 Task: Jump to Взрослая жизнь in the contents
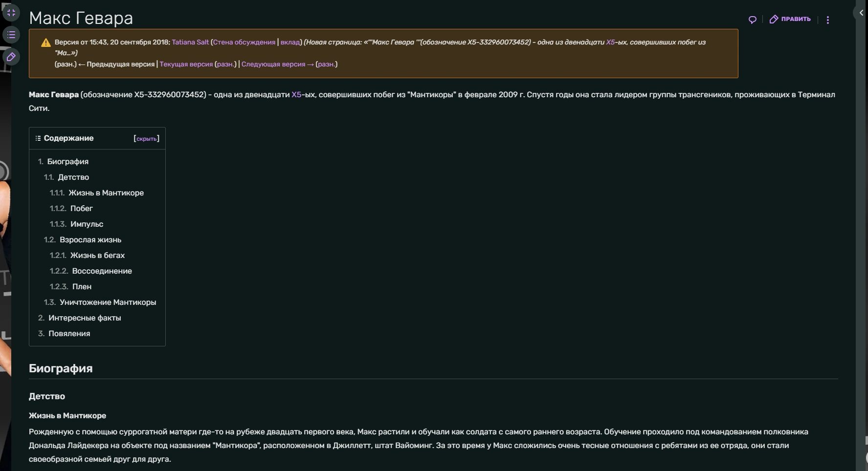click(90, 239)
